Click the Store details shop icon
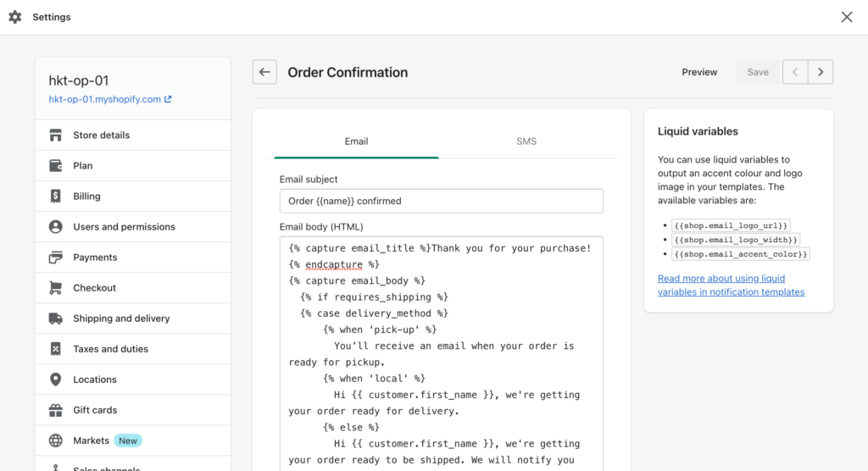 tap(55, 135)
